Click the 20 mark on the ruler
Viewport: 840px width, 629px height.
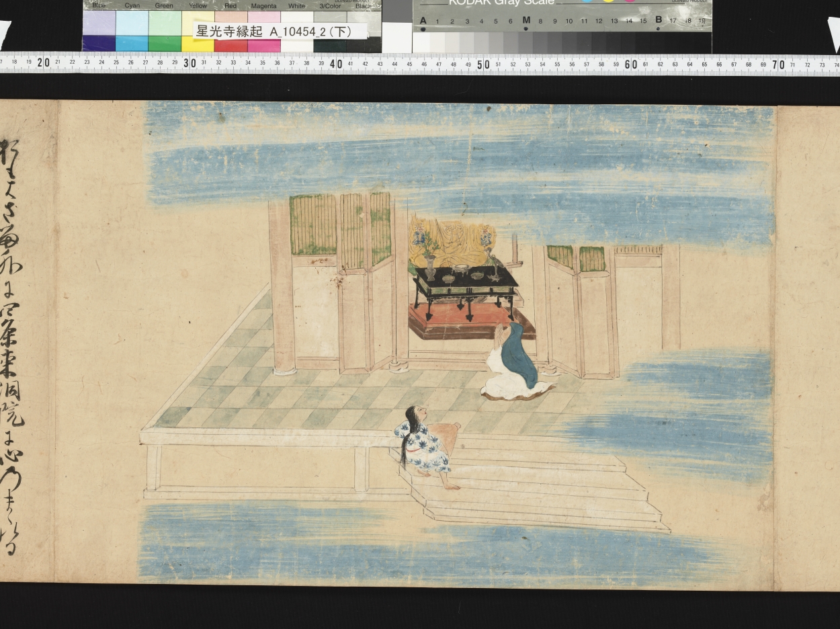[x=44, y=63]
